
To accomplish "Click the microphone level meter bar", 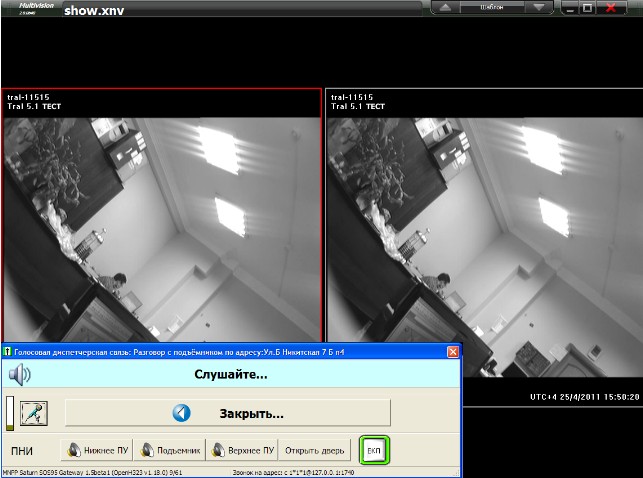I will click(10, 412).
